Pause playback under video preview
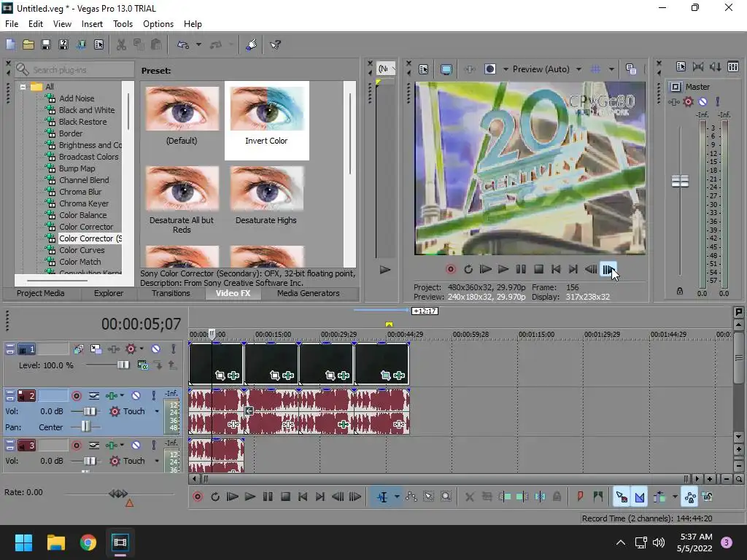The height and width of the screenshot is (560, 747). tap(521, 269)
